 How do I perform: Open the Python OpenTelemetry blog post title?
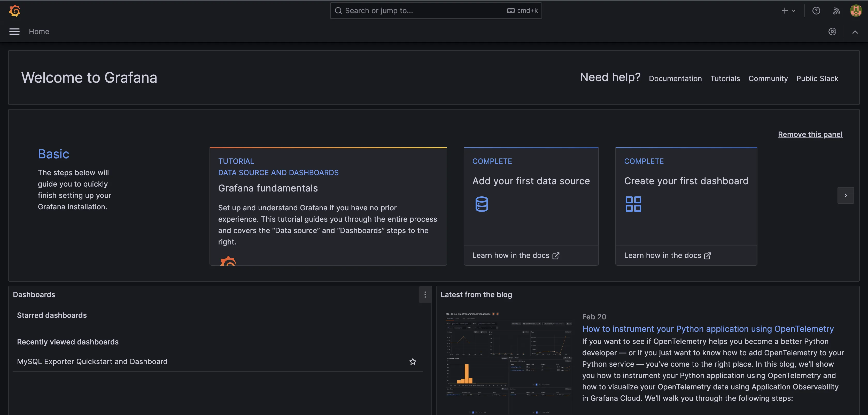708,329
